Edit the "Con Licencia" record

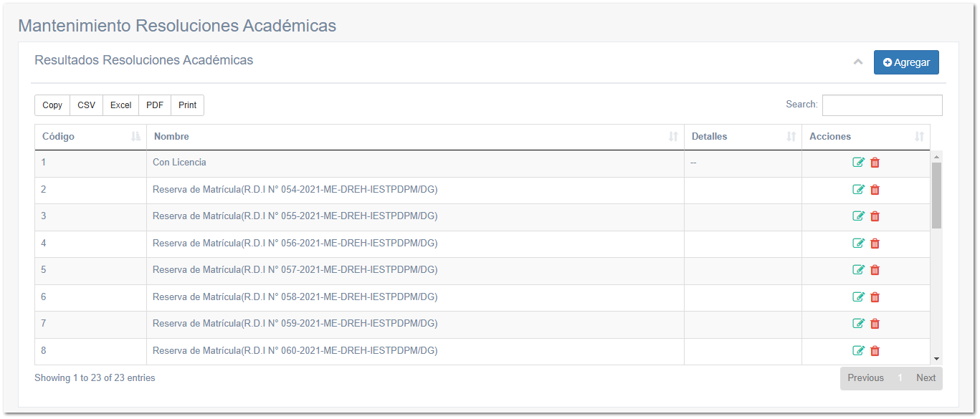point(858,162)
